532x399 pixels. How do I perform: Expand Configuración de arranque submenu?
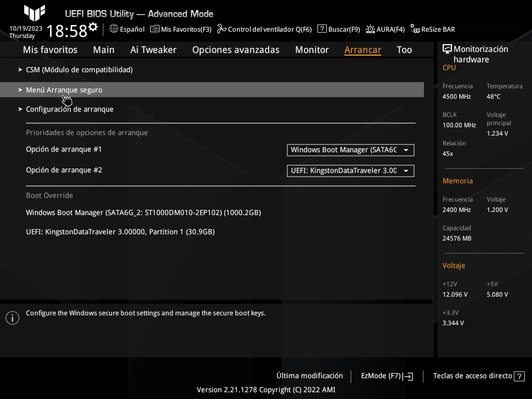pyautogui.click(x=70, y=110)
